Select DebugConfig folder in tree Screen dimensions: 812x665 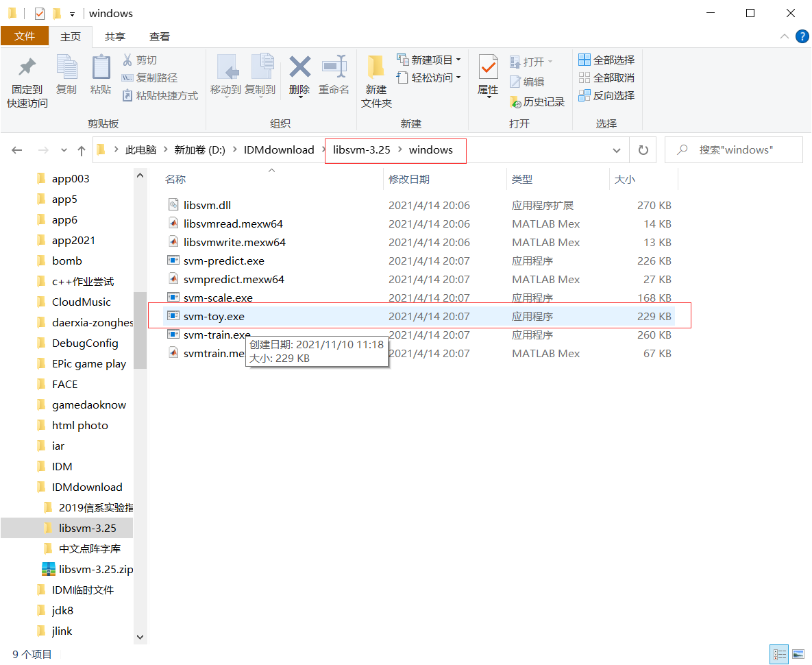[x=77, y=343]
